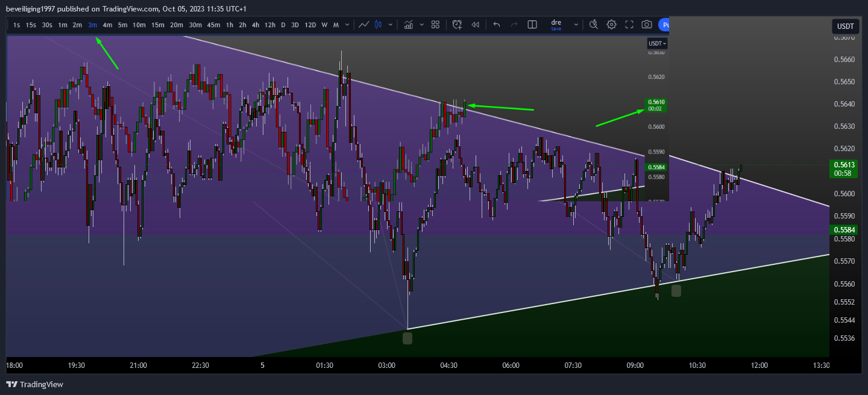
Task: Click the 0.5600 level on price scale
Action: tap(844, 193)
